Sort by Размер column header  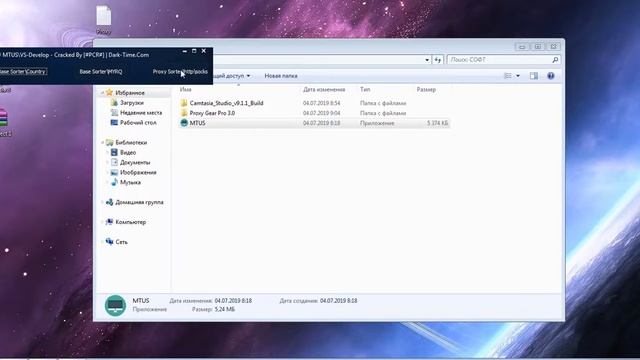coord(426,89)
